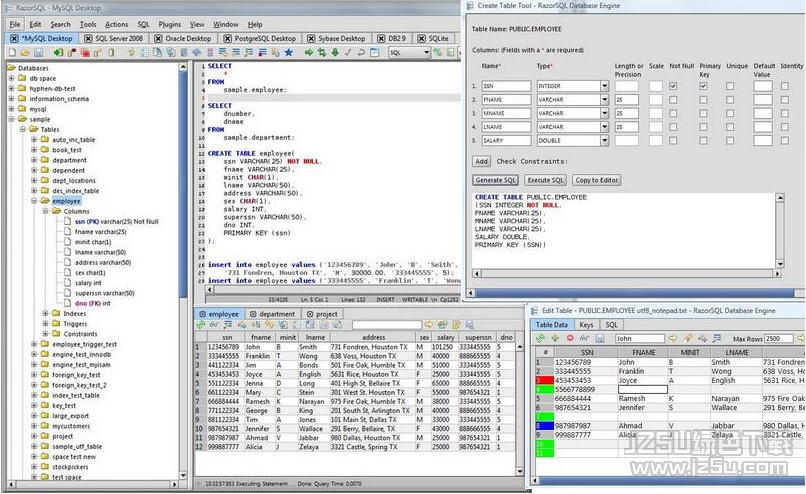Click the green Execute arrow icon

[x=308, y=52]
